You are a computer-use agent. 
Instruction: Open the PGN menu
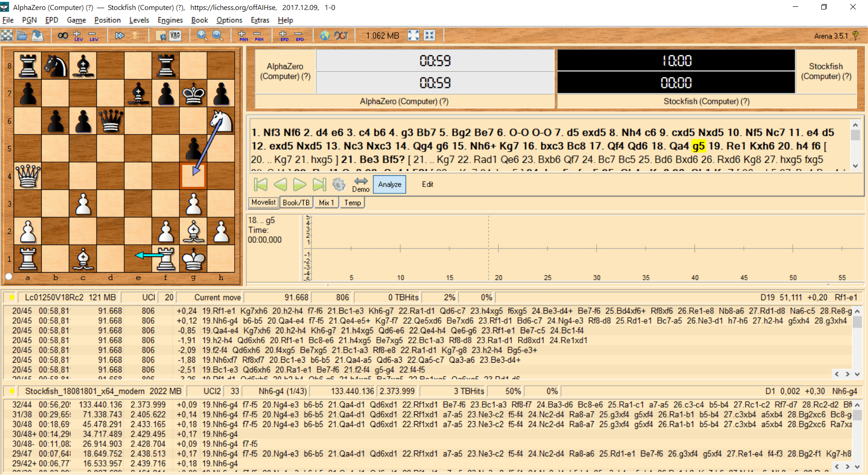[x=29, y=20]
